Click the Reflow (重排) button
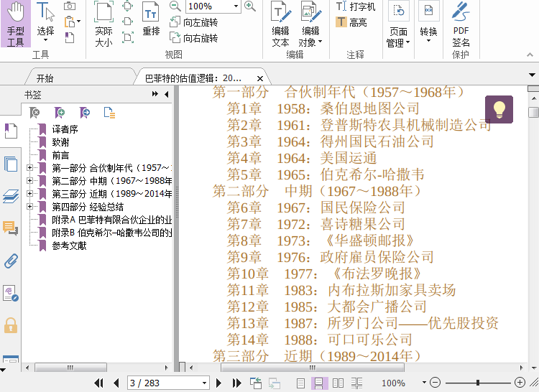Viewport: 539px width, 392px height. [x=151, y=19]
